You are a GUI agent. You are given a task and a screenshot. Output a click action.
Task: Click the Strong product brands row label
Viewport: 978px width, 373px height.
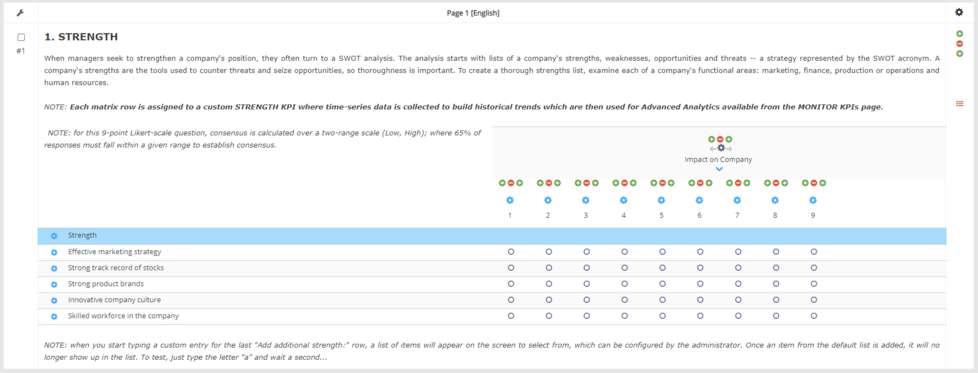[106, 284]
